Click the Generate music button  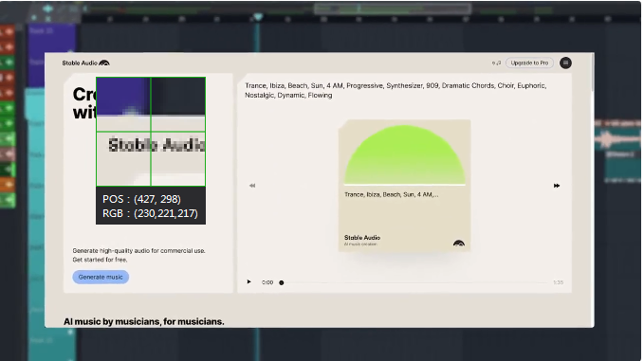(101, 277)
